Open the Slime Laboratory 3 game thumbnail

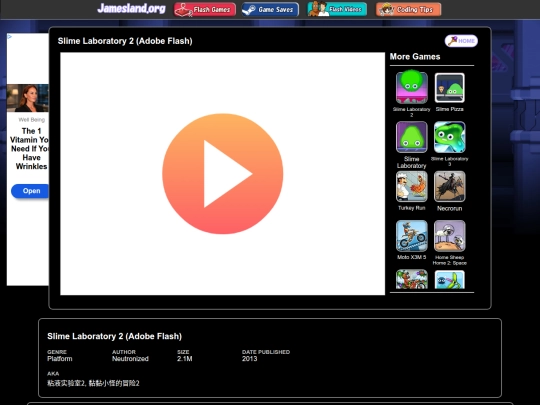(449, 137)
